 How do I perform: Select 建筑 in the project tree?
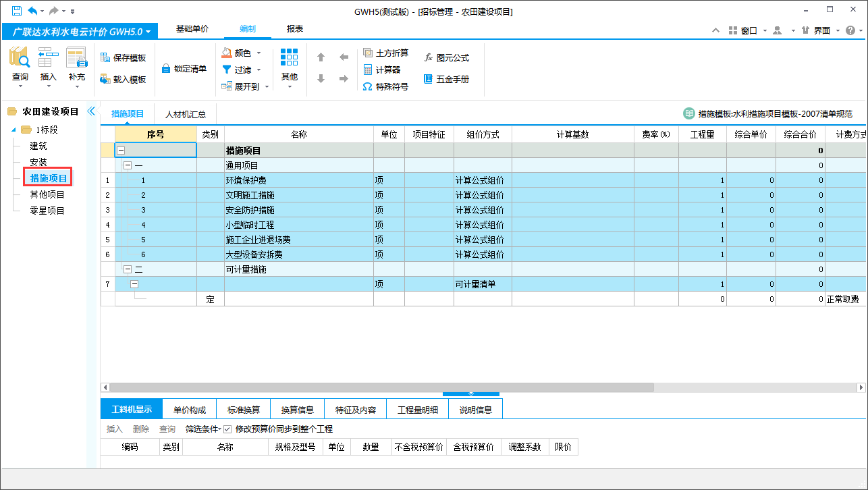[x=38, y=146]
